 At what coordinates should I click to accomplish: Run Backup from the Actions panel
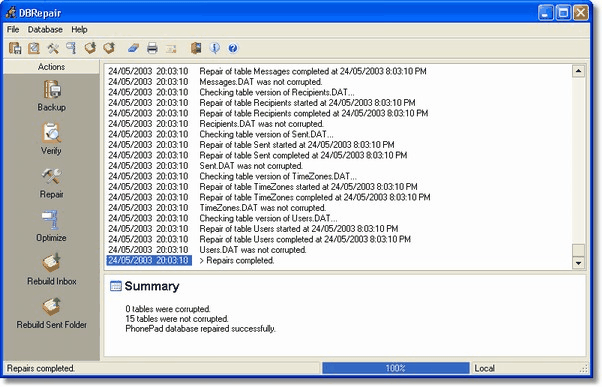(x=51, y=96)
